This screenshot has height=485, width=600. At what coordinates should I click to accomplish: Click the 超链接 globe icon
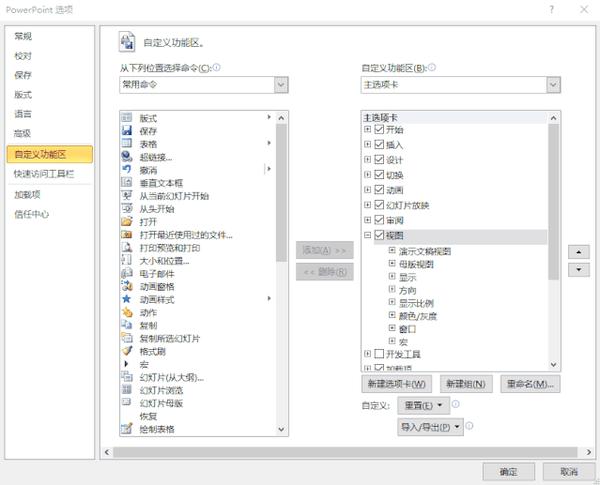pyautogui.click(x=127, y=157)
